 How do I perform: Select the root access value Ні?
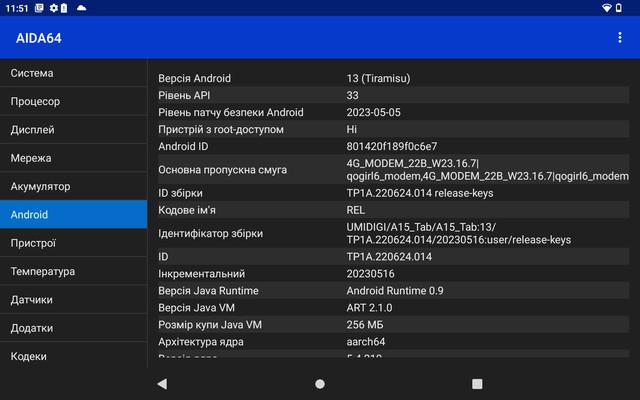[x=351, y=129]
